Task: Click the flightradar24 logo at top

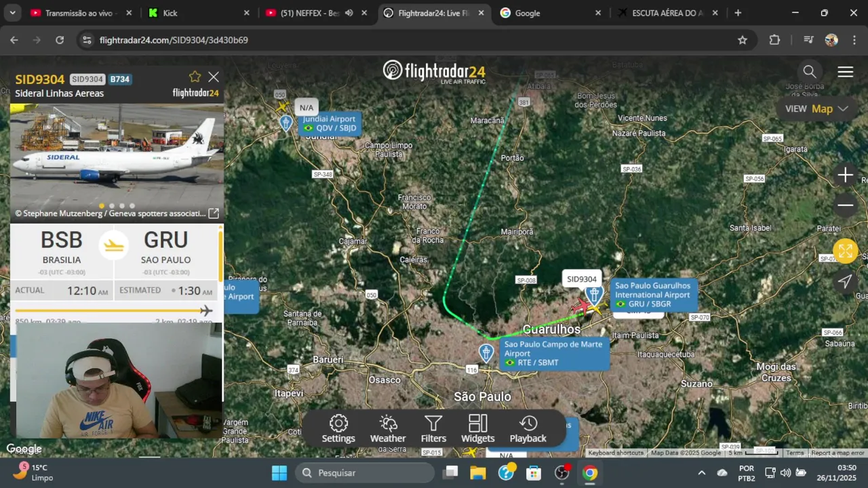Action: (x=434, y=71)
